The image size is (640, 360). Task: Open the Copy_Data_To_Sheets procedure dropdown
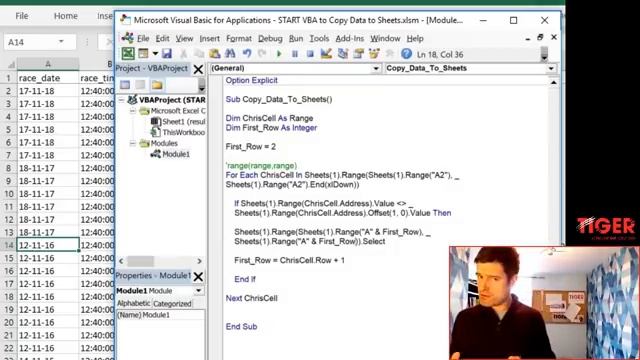tap(551, 69)
